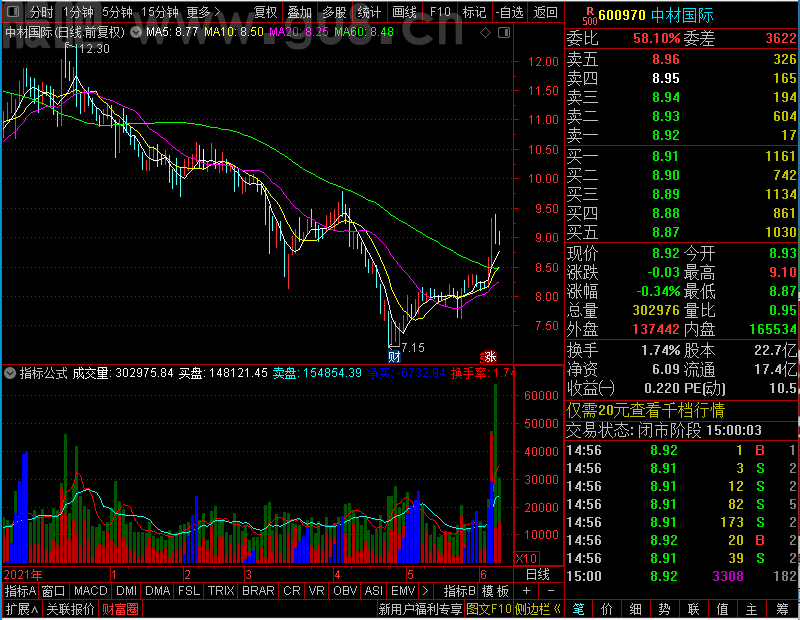Image resolution: width=800 pixels, height=620 pixels.
Task: Click the 窗口 tab
Action: tap(54, 591)
